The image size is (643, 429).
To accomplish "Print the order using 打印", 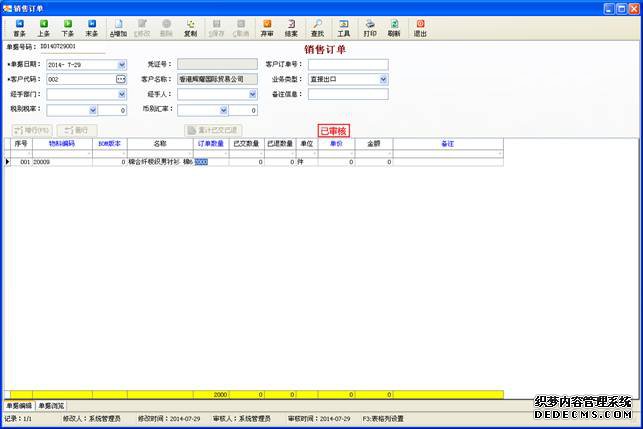I will pos(370,27).
